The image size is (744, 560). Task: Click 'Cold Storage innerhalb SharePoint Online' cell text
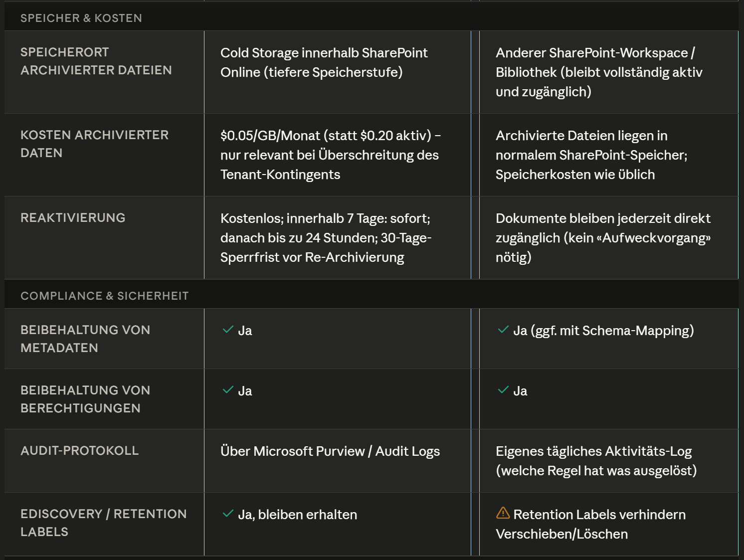click(324, 62)
